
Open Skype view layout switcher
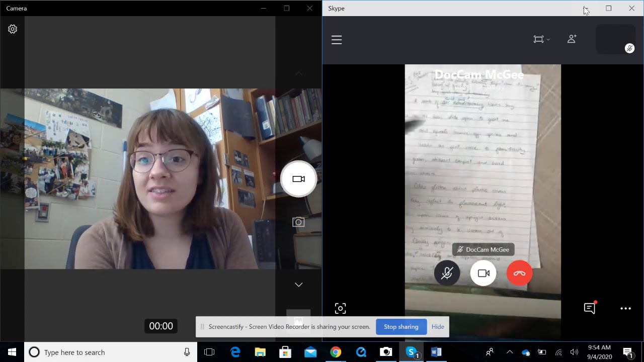(541, 39)
